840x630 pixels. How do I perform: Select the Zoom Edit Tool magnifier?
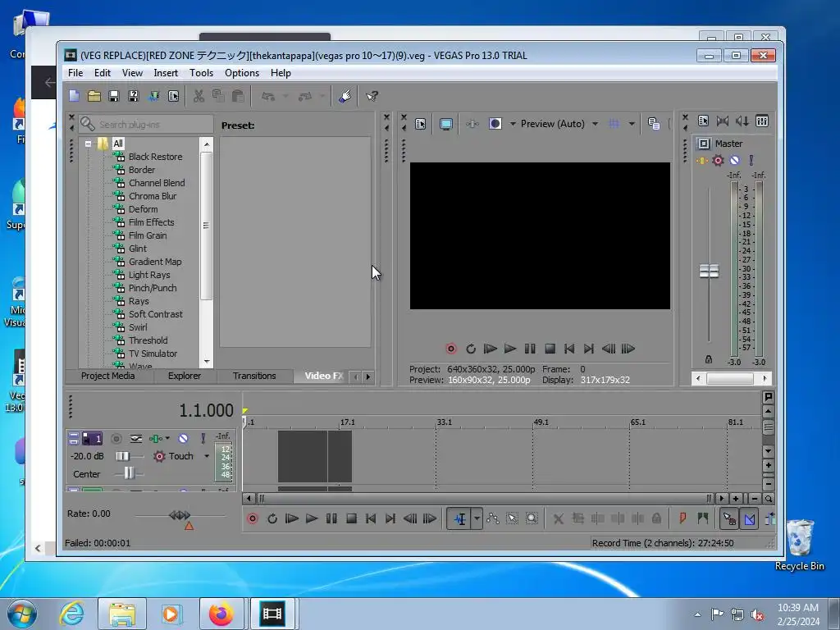[x=532, y=518]
